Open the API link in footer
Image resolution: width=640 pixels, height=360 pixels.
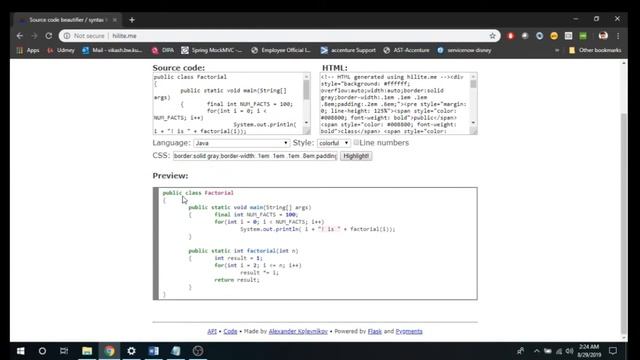[x=212, y=331]
